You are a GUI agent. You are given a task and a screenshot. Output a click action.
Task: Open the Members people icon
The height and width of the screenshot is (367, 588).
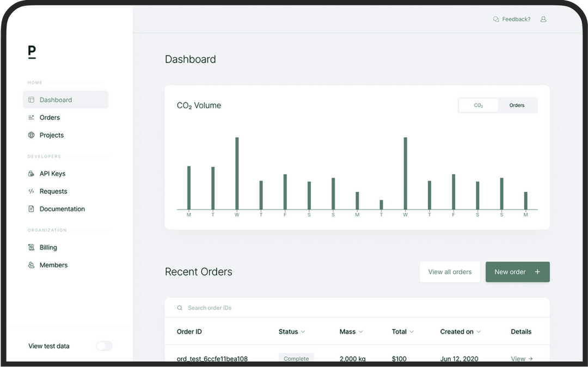point(31,265)
